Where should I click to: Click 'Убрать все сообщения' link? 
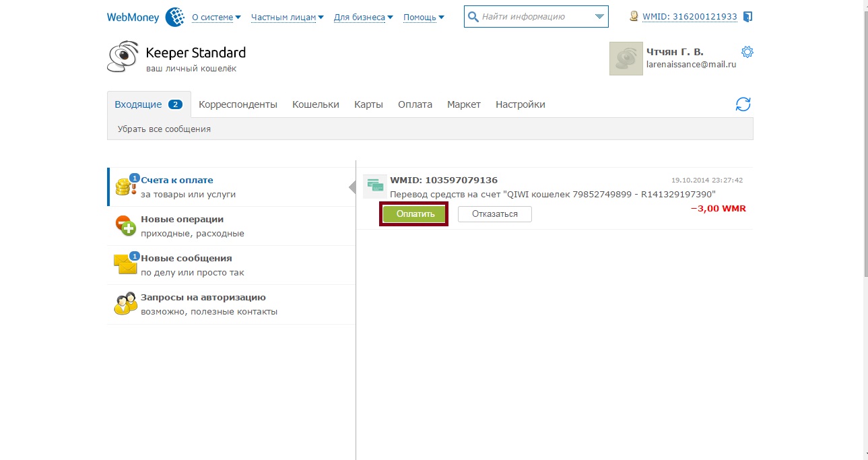pos(164,129)
